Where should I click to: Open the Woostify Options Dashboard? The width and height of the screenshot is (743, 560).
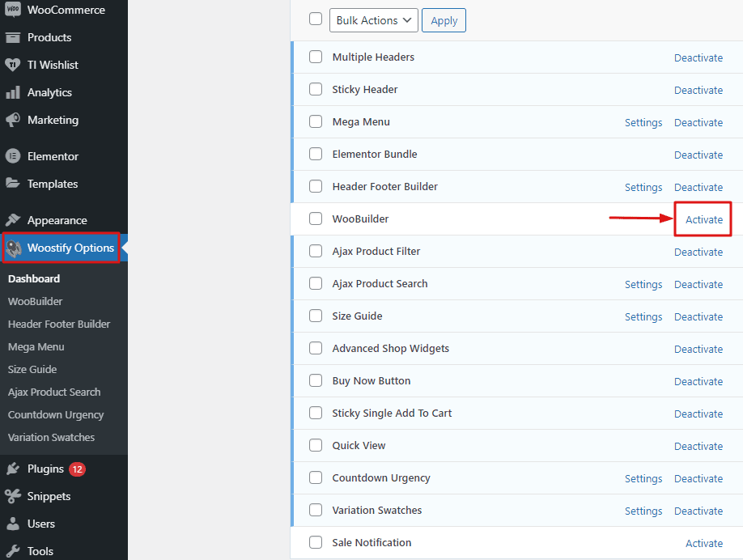33,278
